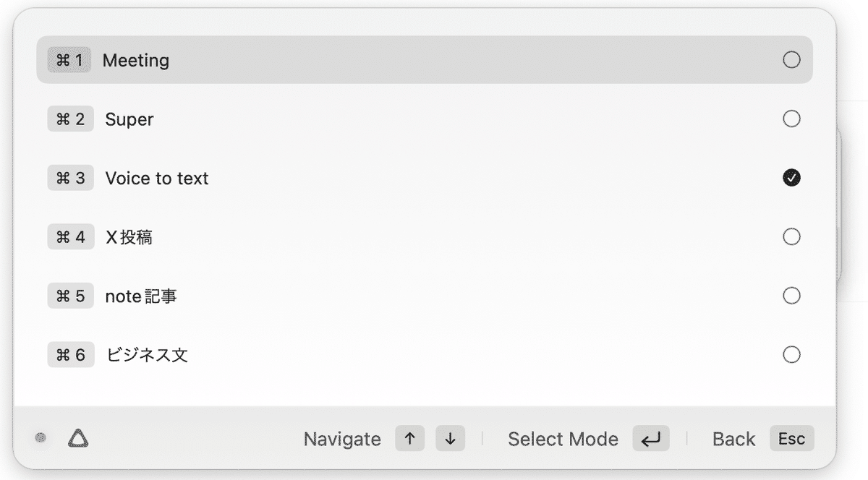This screenshot has width=868, height=480.
Task: Click the Select Mode label
Action: [x=563, y=440]
